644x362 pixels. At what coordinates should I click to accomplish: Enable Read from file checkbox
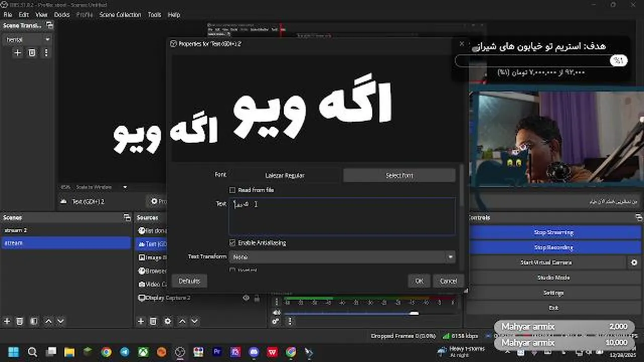pos(232,190)
